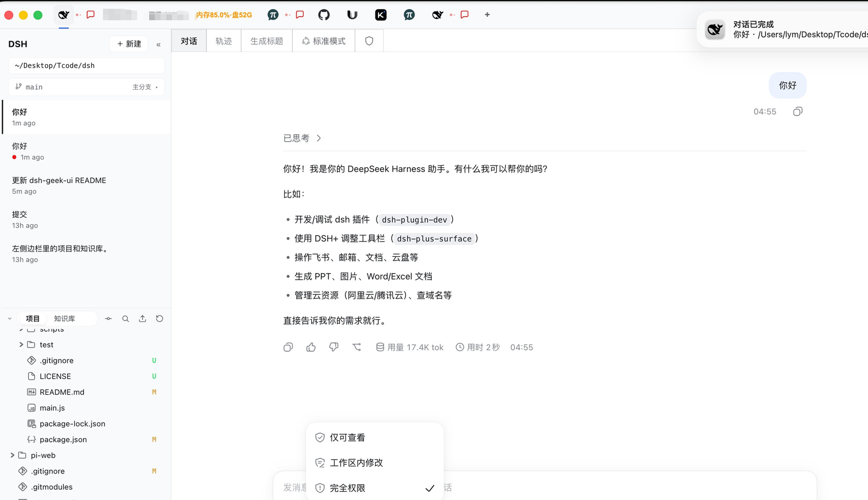Switch the panel to 知识库
The image size is (868, 500).
(65, 319)
